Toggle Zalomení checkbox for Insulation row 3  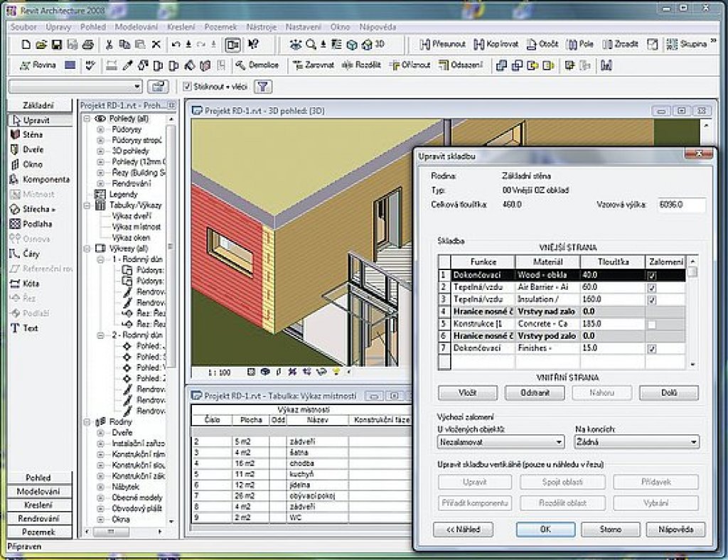652,300
